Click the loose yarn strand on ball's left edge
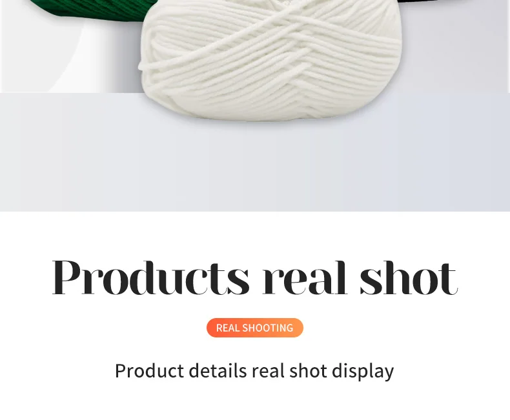 coord(154,65)
